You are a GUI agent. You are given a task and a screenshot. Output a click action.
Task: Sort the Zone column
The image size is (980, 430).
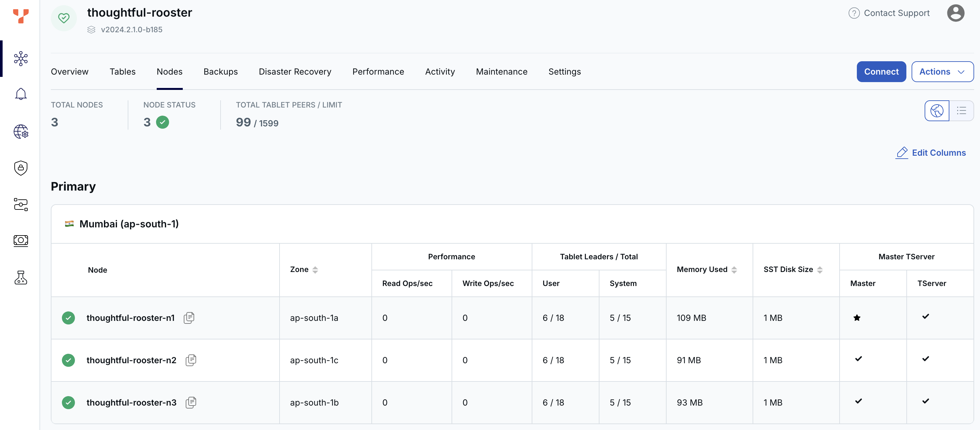[315, 269]
